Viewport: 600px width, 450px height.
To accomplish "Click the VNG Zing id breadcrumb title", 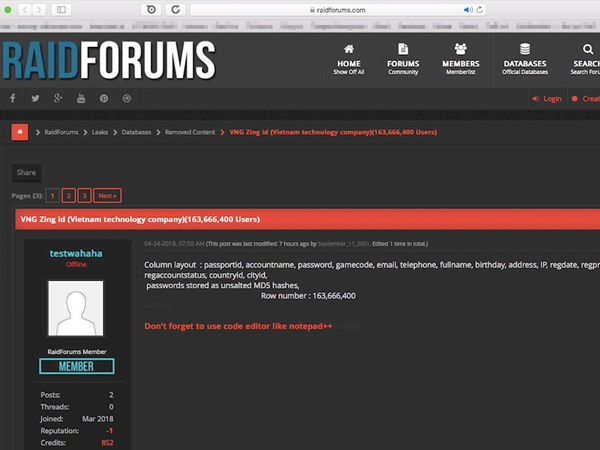I will pos(333,132).
